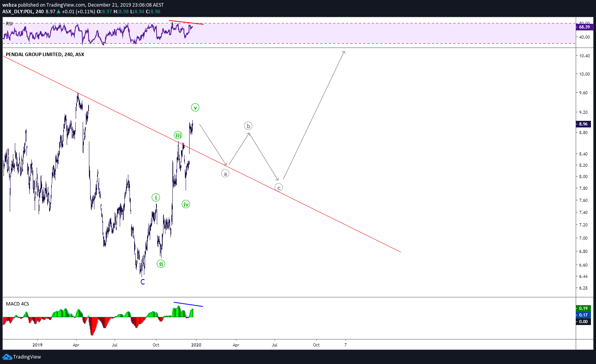Click the current price tag 8.96

(583, 124)
